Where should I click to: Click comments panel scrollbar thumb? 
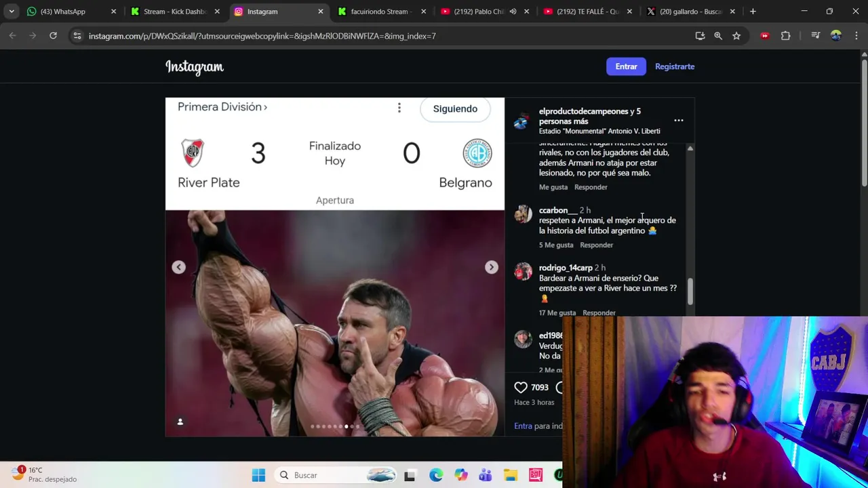point(690,292)
